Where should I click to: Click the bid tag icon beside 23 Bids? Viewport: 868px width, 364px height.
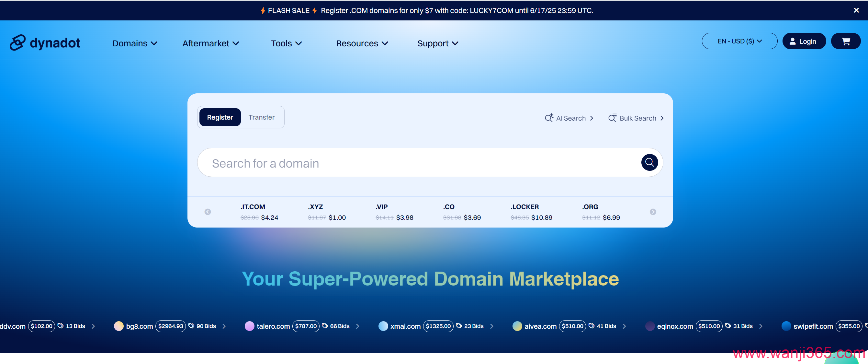459,326
